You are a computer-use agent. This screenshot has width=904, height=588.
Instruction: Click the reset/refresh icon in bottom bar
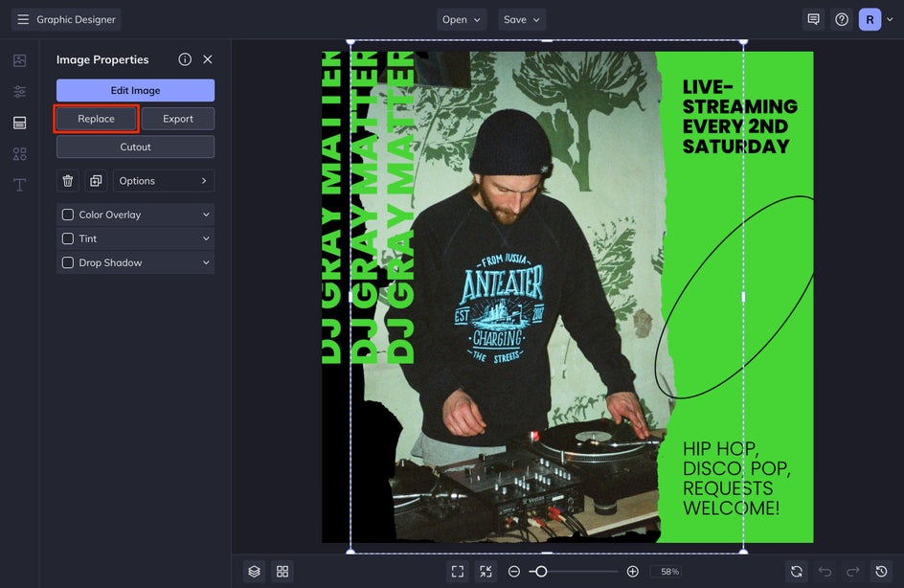point(797,572)
